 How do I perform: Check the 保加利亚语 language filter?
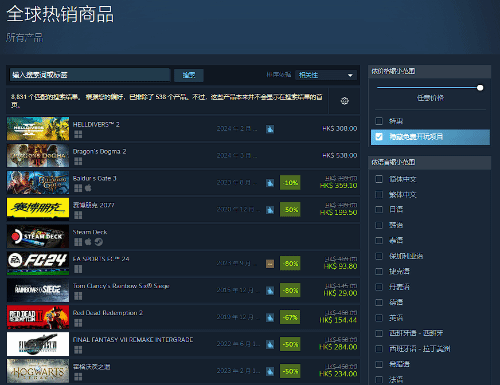(x=379, y=256)
